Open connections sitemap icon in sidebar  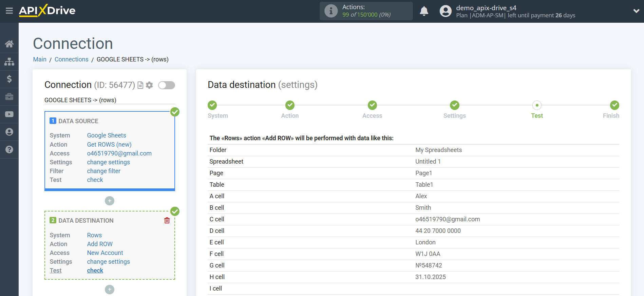point(9,61)
